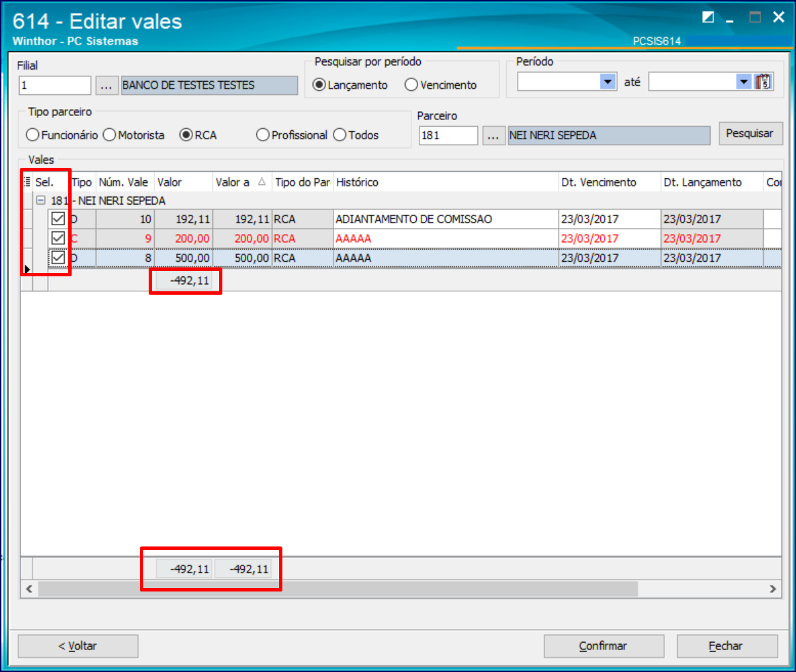Select the Vencimento radio button
Viewport: 796px width, 672px height.
tap(411, 85)
